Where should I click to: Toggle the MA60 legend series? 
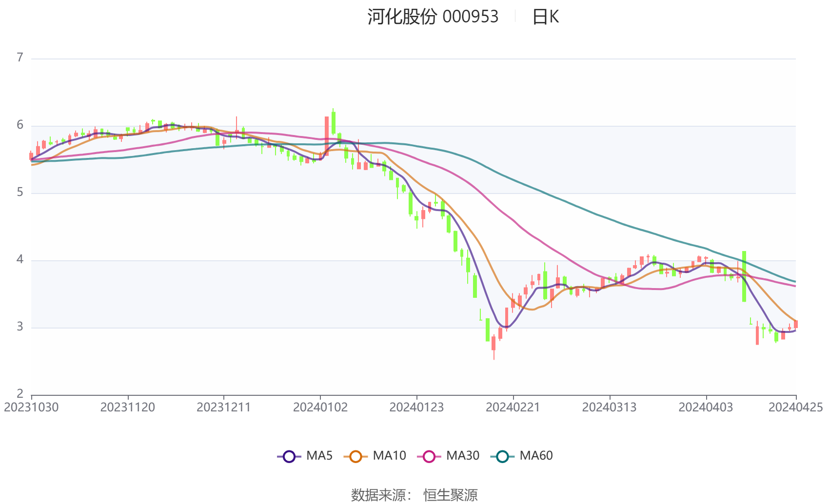click(x=521, y=456)
